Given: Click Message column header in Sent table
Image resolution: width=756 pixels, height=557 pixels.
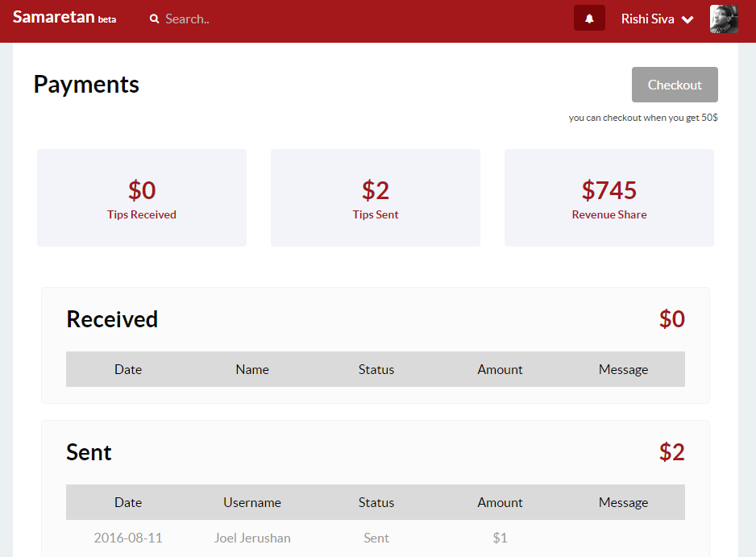Looking at the screenshot, I should (623, 502).
